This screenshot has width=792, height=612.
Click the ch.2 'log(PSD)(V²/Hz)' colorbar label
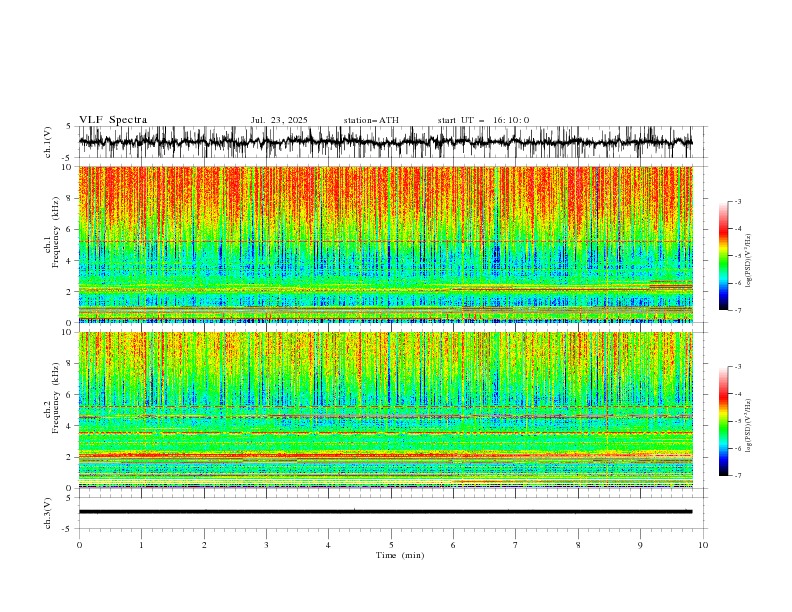pos(749,426)
